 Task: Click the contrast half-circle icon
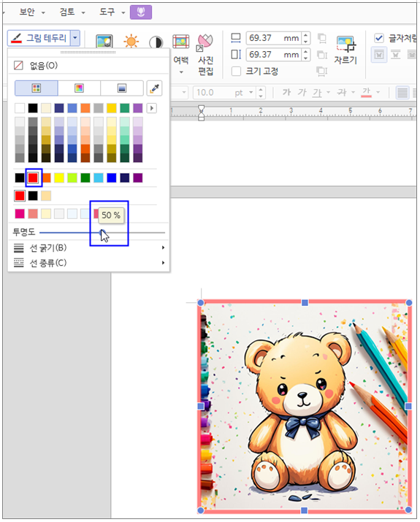pos(156,42)
